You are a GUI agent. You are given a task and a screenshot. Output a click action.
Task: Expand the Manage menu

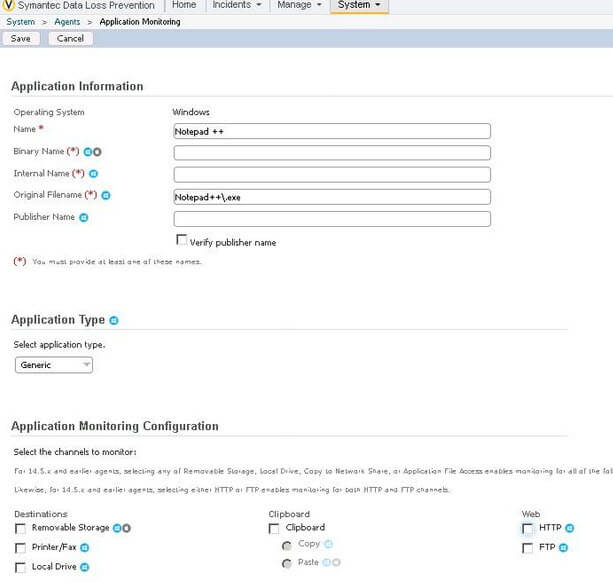tap(299, 5)
